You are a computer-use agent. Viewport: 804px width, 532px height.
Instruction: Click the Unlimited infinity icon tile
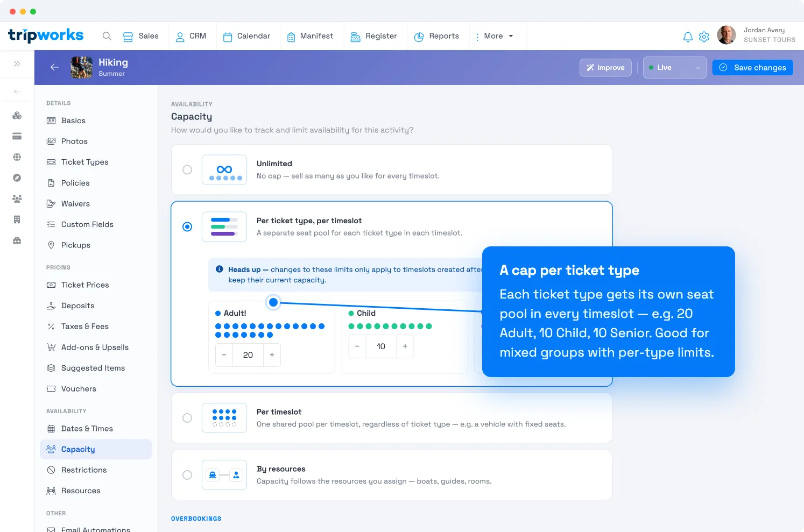tap(224, 170)
